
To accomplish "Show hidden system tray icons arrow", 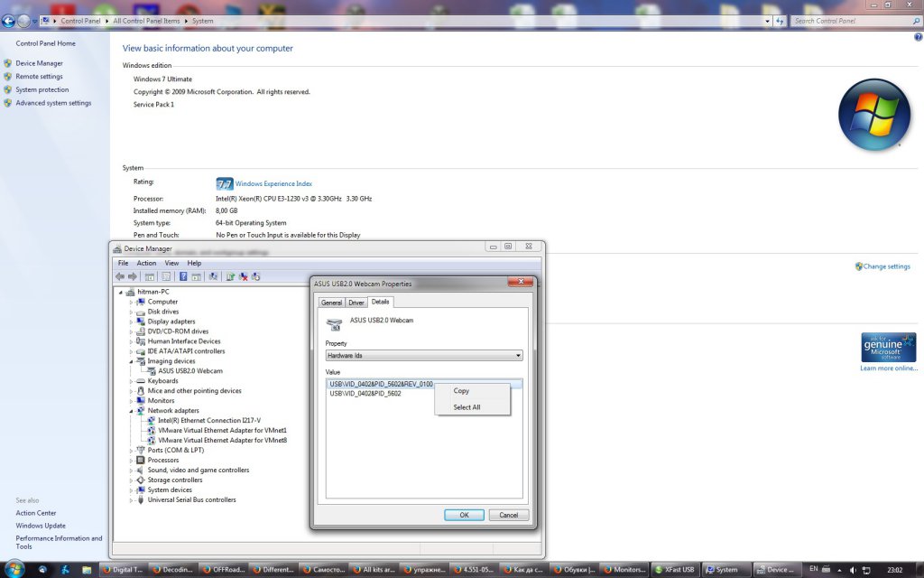I will [x=839, y=571].
